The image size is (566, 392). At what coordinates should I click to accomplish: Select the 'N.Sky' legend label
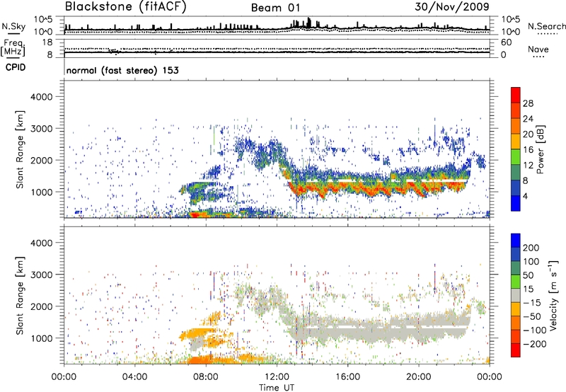(x=13, y=26)
